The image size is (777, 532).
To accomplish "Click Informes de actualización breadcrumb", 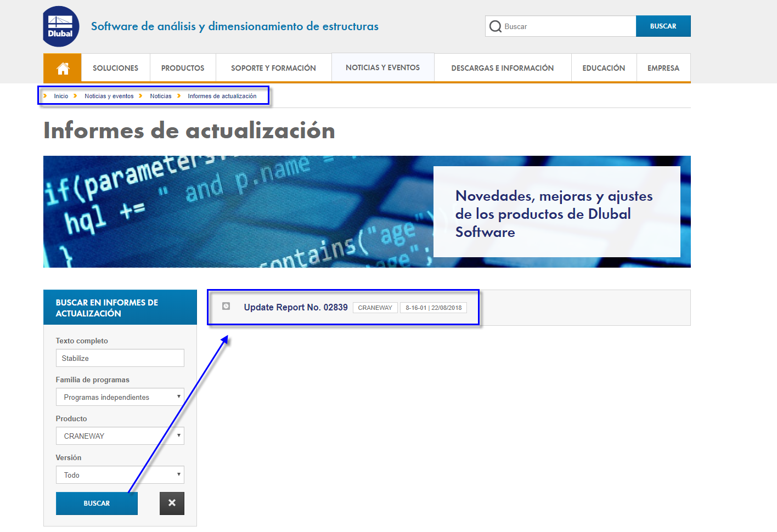I will click(x=222, y=96).
